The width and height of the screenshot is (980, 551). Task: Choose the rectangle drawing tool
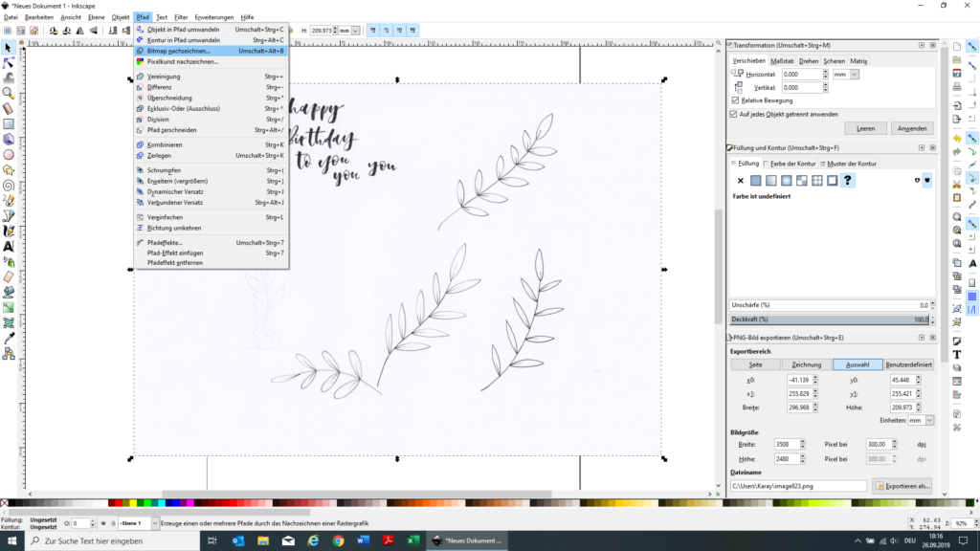pos(9,123)
